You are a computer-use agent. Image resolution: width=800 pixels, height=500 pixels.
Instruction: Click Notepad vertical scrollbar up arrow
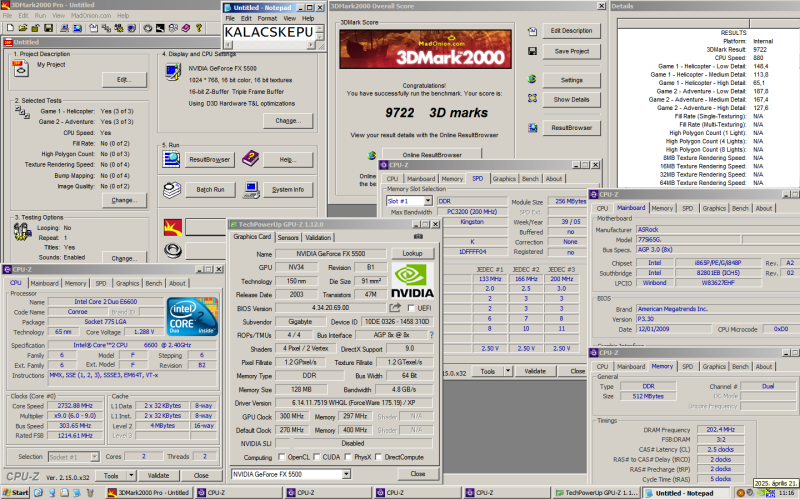click(320, 29)
